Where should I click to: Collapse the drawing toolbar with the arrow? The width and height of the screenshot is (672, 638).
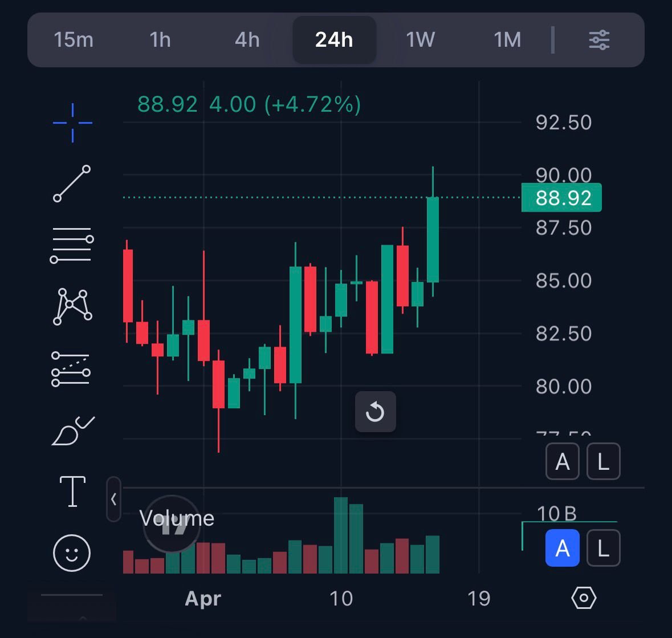(x=113, y=499)
